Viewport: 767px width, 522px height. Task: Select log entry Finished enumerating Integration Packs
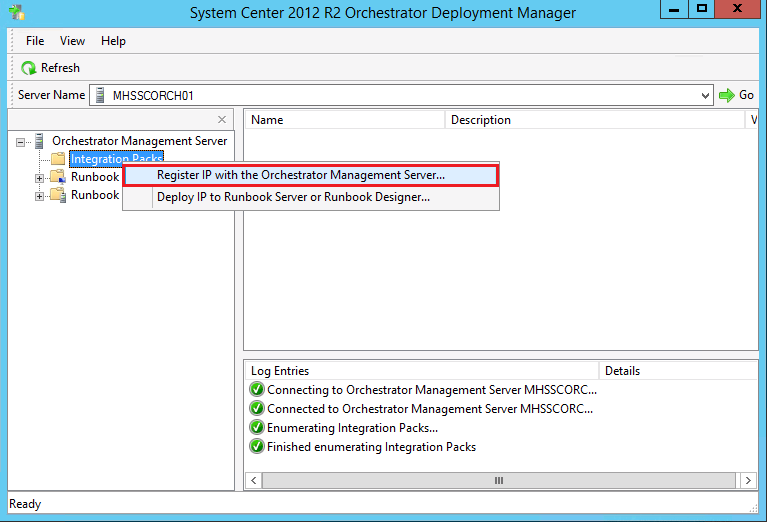(371, 447)
